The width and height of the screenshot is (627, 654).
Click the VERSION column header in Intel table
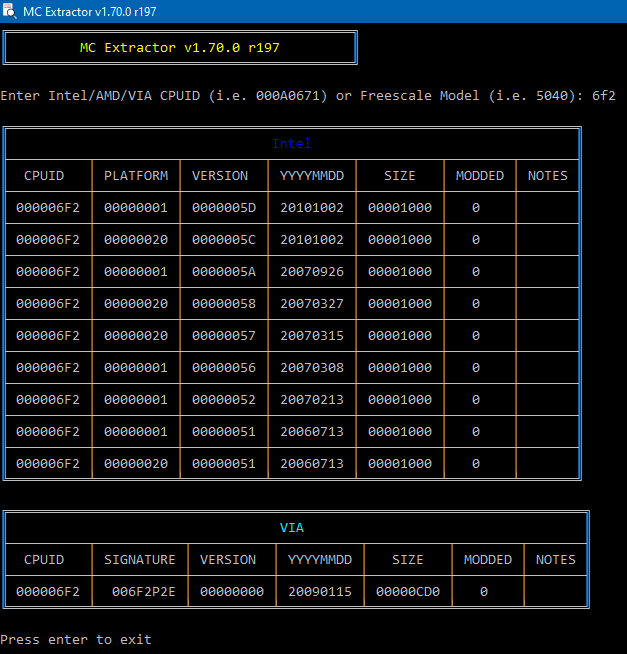click(x=220, y=176)
